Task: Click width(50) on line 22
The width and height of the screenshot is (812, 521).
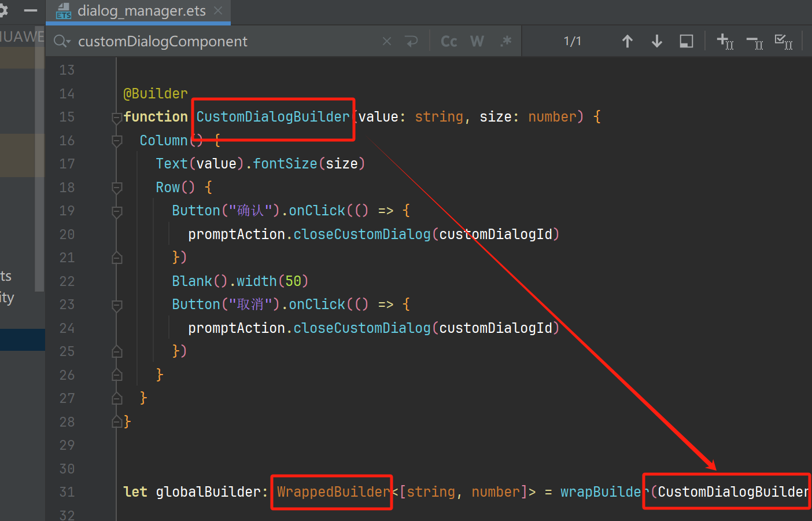Action: coord(272,281)
